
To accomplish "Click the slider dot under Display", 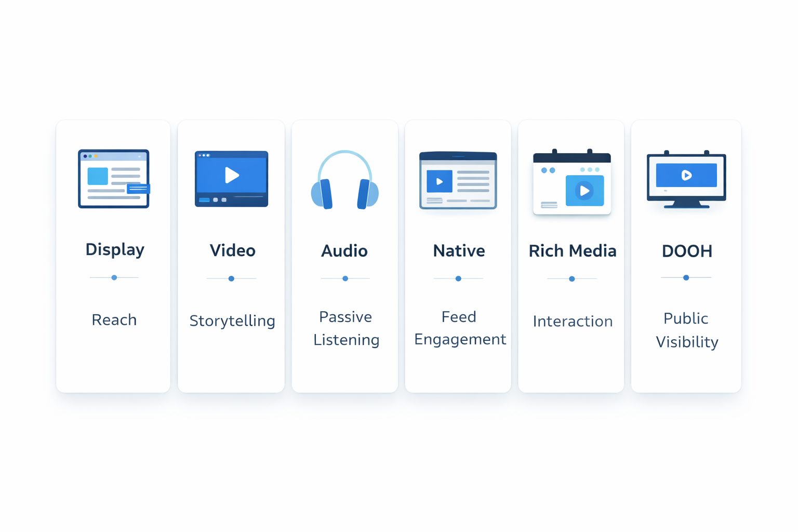I will pyautogui.click(x=114, y=277).
